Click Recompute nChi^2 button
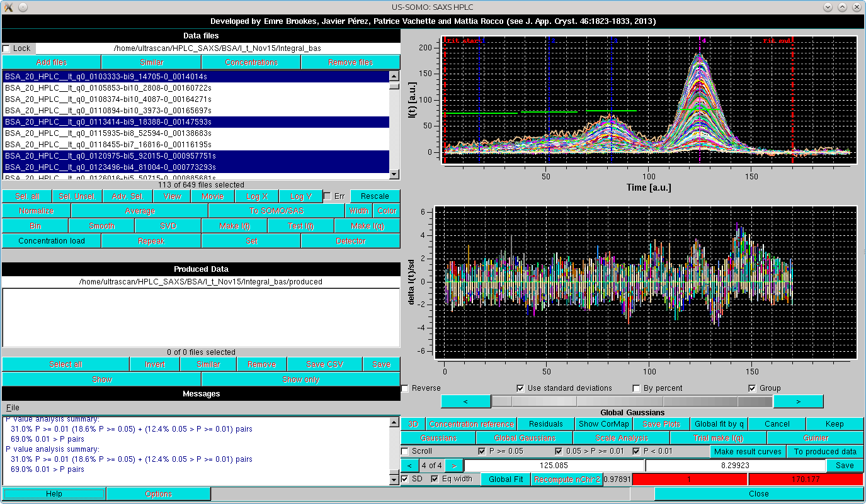Viewport: 866px width, 504px height. point(567,479)
